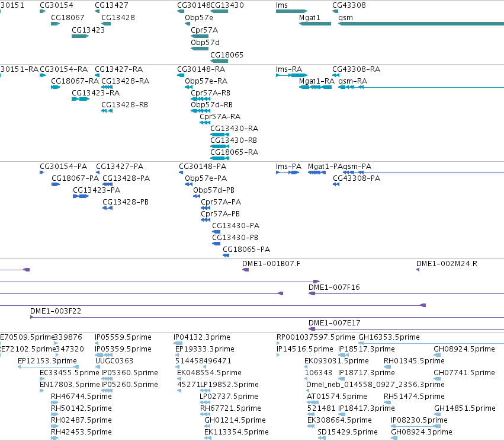The height and width of the screenshot is (441, 504).
Task: Select the DME1-003F22 clone
Action: 267,317
